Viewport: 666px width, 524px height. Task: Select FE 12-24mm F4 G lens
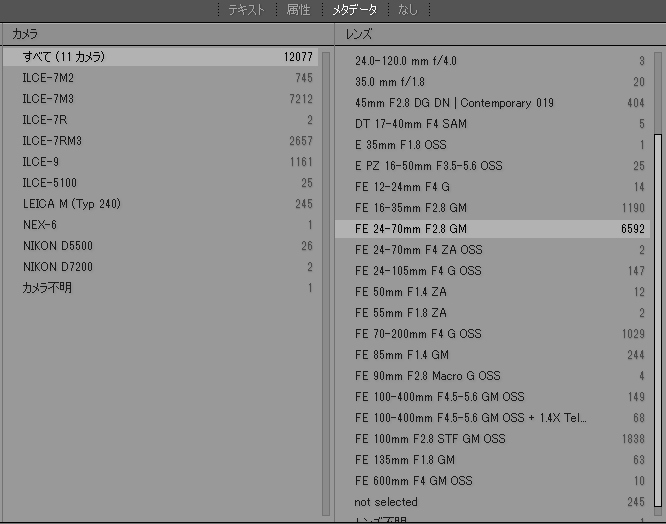(493, 187)
